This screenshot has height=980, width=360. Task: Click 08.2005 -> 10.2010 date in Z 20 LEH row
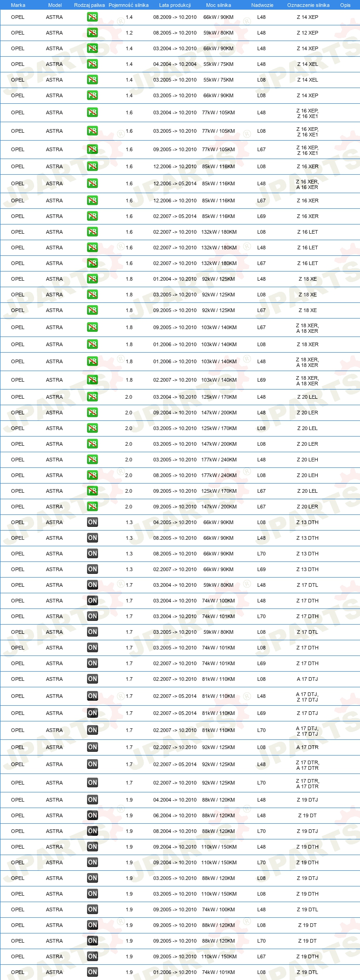click(x=175, y=475)
